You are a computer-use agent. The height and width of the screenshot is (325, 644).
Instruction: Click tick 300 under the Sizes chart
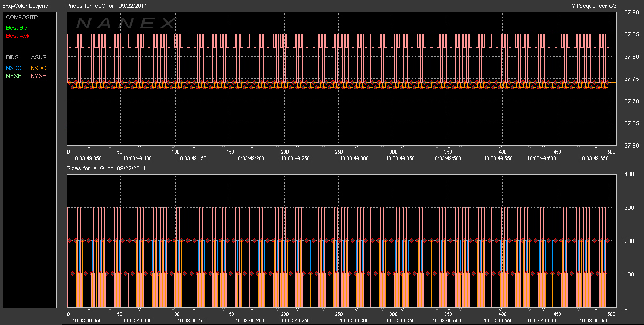[x=393, y=314]
